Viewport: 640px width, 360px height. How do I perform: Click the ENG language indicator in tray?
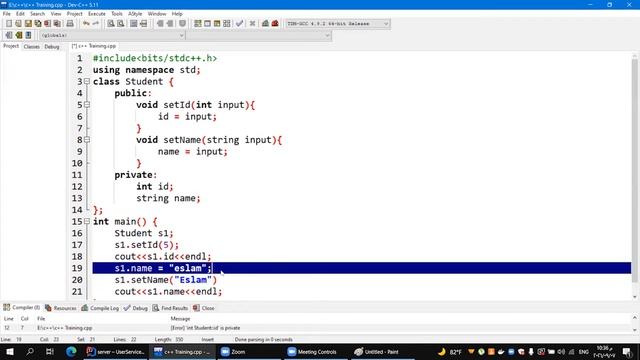pyautogui.click(x=584, y=351)
